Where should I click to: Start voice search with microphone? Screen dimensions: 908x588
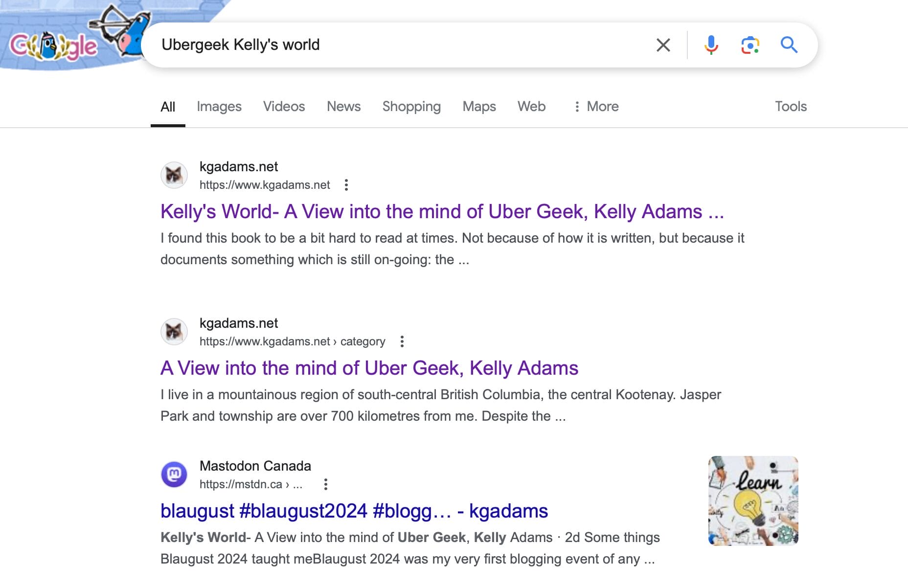point(711,45)
